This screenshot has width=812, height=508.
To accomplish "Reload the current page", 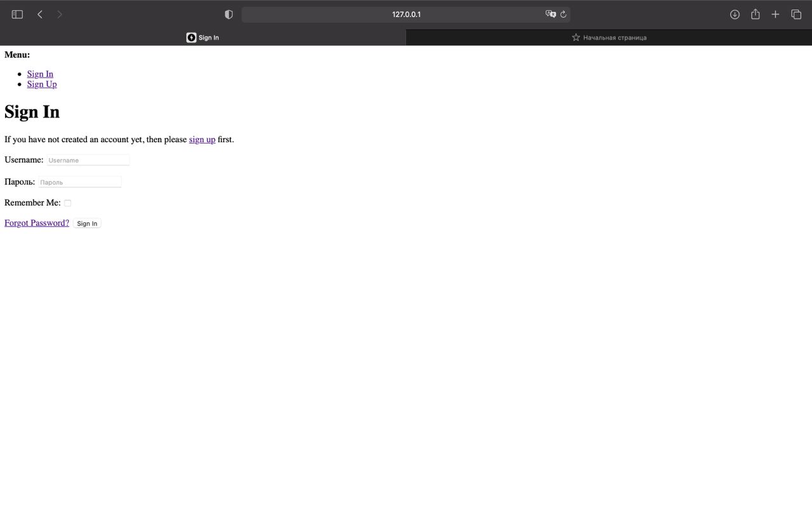I will (563, 14).
